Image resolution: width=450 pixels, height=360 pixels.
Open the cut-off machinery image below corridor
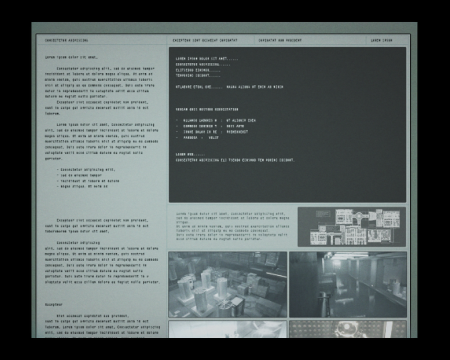coord(348,329)
